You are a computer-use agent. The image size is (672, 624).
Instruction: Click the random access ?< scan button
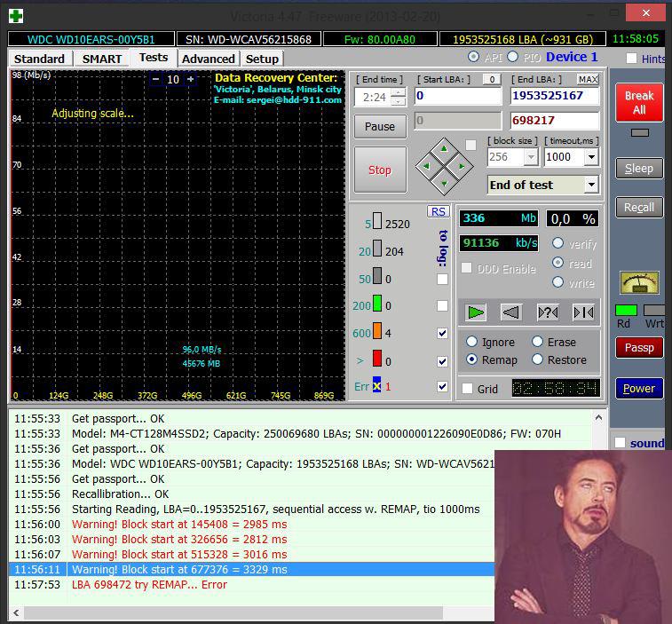548,312
